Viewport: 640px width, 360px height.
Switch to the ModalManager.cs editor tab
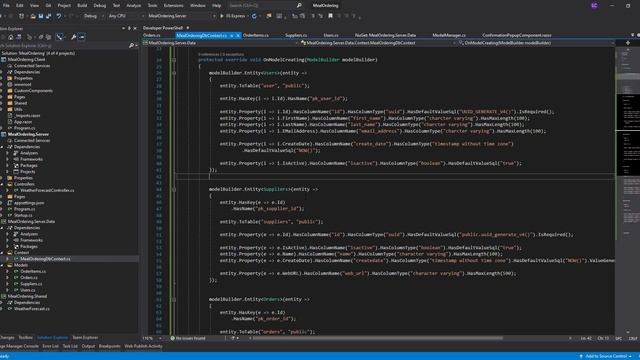point(449,36)
